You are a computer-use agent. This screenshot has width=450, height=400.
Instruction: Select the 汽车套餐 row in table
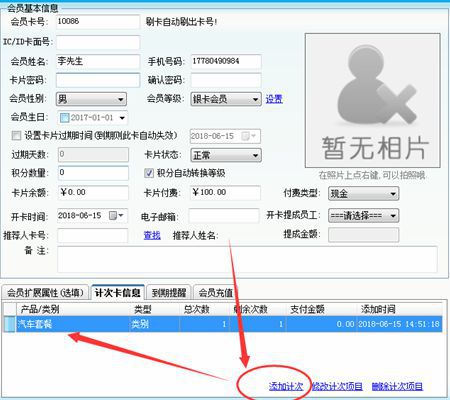click(223, 324)
